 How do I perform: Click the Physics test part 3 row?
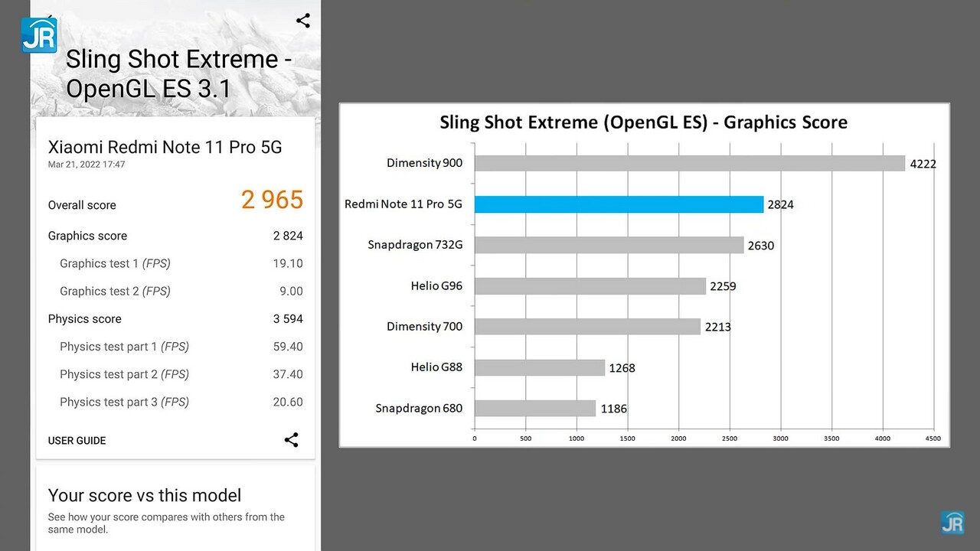(x=175, y=402)
